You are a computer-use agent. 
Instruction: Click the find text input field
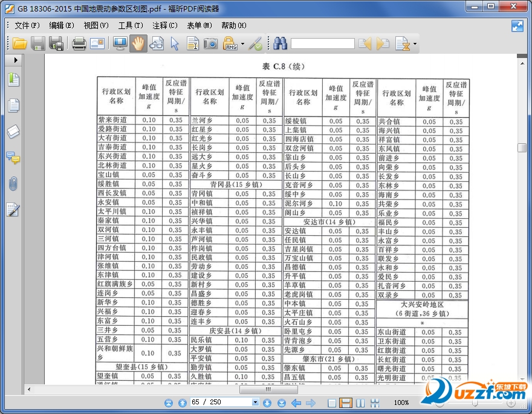point(322,44)
